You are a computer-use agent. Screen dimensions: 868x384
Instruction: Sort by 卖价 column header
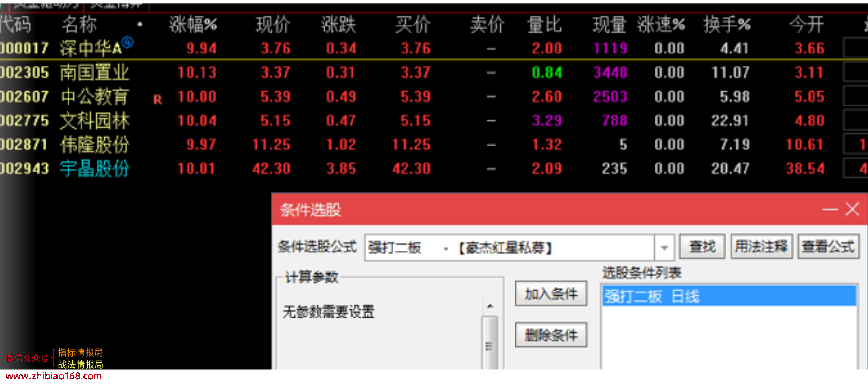click(x=488, y=25)
